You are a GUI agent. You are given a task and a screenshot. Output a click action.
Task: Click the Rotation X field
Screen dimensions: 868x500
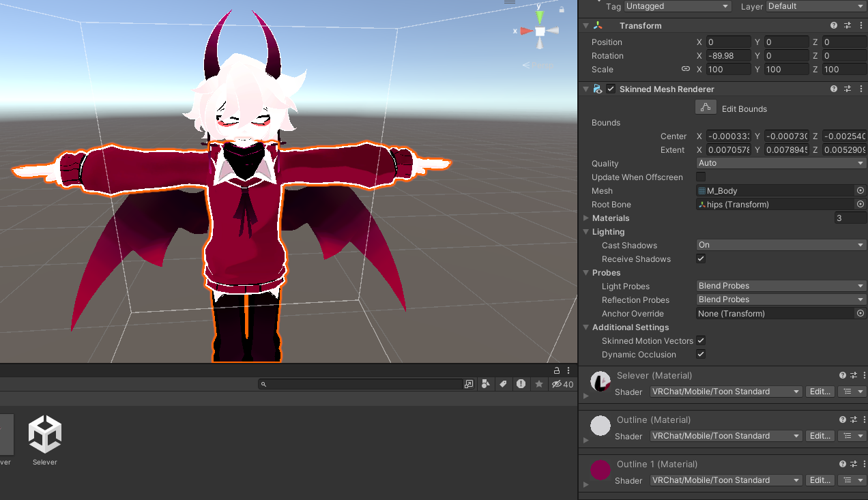pyautogui.click(x=729, y=56)
